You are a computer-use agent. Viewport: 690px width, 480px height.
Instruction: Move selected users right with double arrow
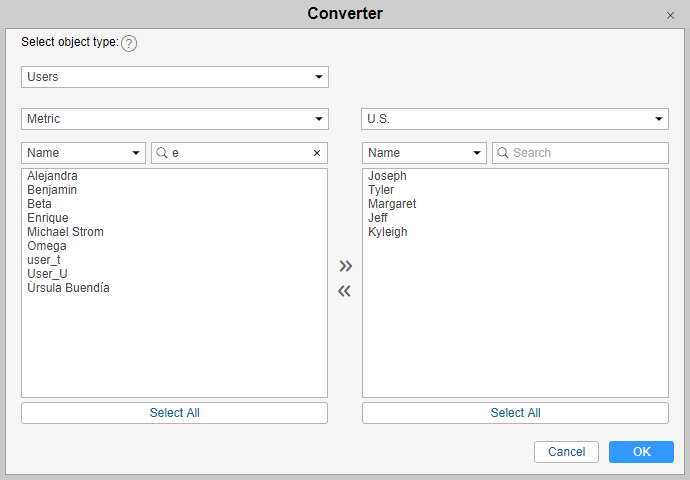pyautogui.click(x=345, y=266)
